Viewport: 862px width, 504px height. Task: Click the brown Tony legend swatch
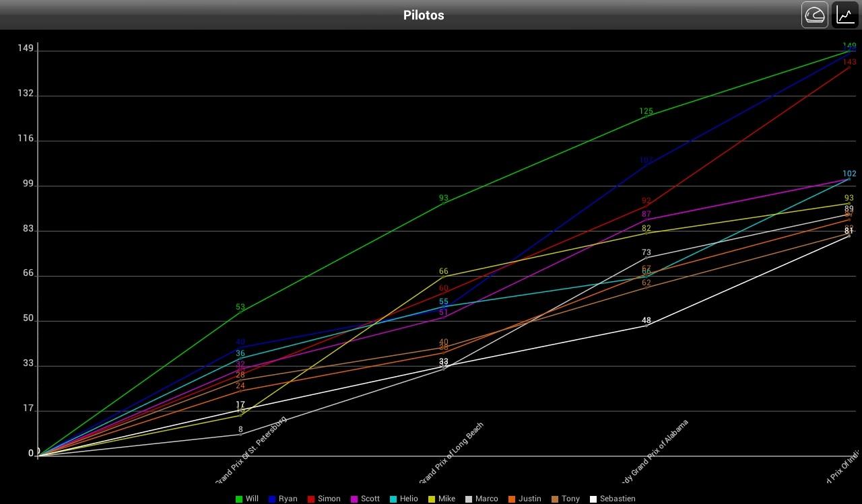[x=554, y=499]
